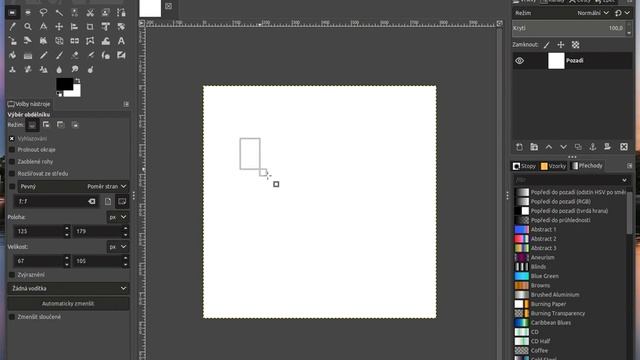The width and height of the screenshot is (640, 360).
Task: Create a new layer group
Action: click(534, 147)
